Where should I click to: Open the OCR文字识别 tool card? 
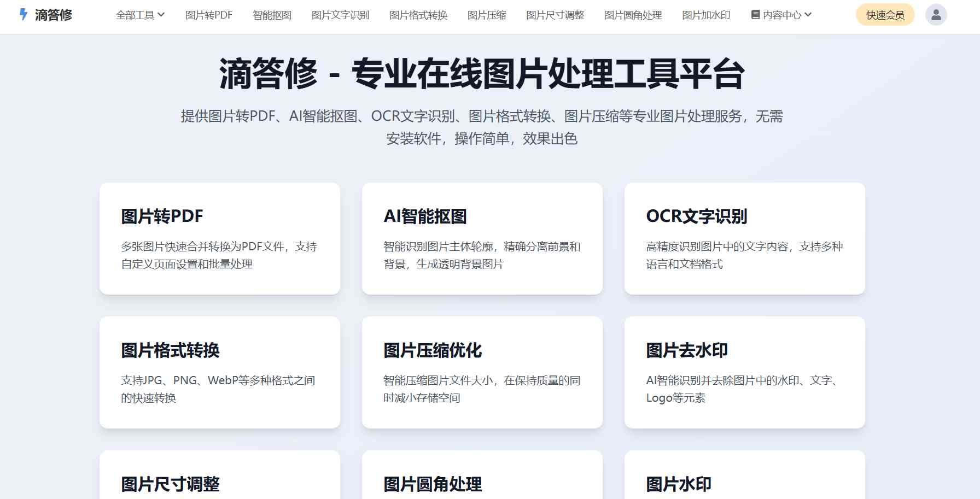744,239
